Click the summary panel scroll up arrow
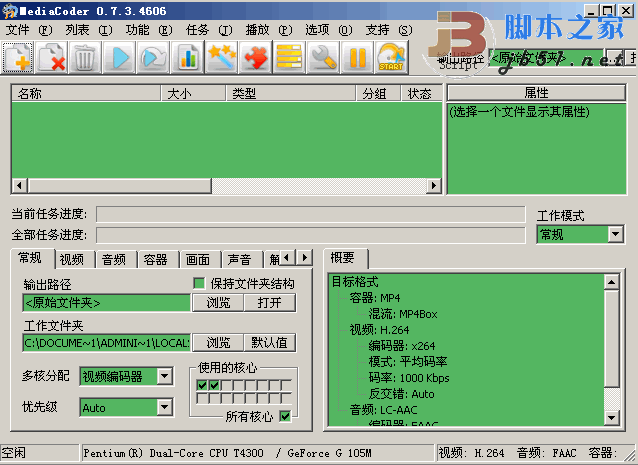This screenshot has height=465, width=638. tap(612, 282)
